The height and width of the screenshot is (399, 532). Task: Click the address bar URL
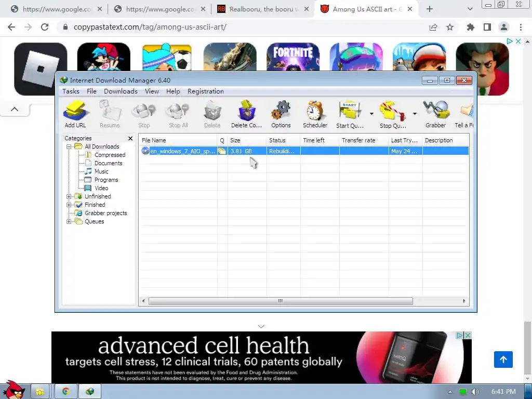coord(150,27)
